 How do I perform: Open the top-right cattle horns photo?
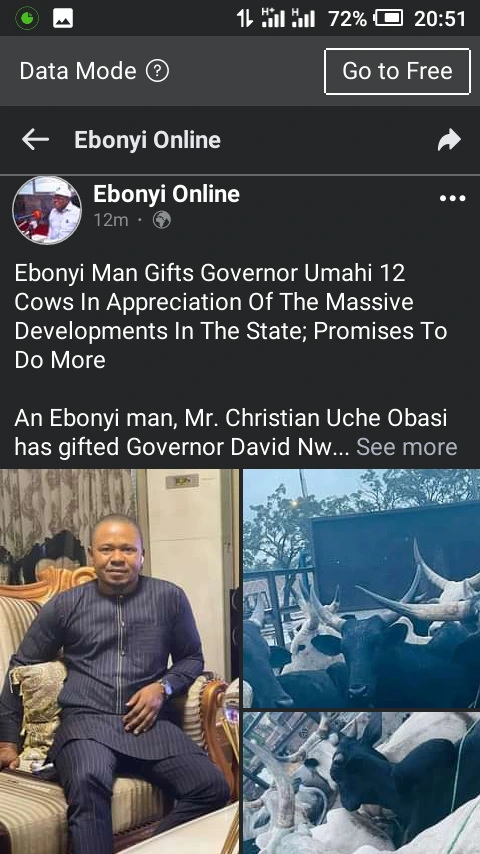(362, 588)
